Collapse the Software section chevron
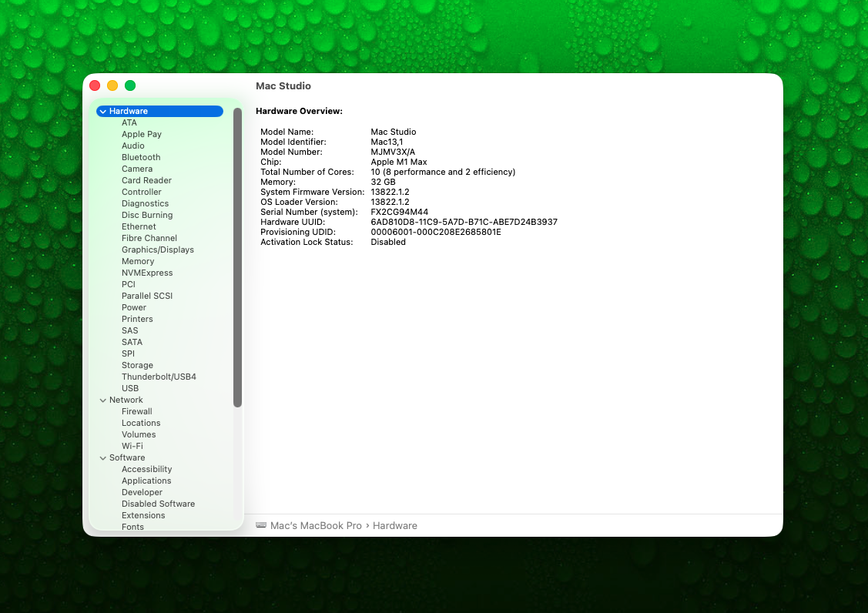The image size is (868, 613). point(102,458)
